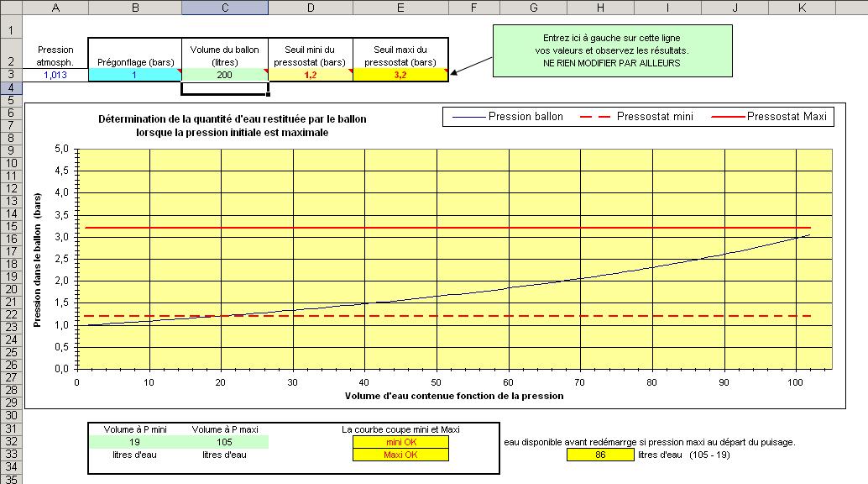Click 'Pressostat Maxi' legend entry
This screenshot has width=868, height=484.
coord(769,117)
